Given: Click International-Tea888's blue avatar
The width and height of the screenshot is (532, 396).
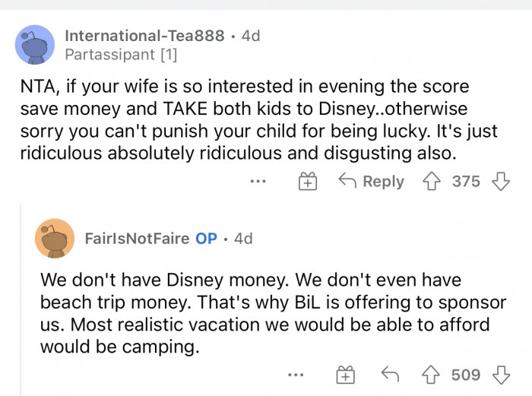Looking at the screenshot, I should pos(35,44).
